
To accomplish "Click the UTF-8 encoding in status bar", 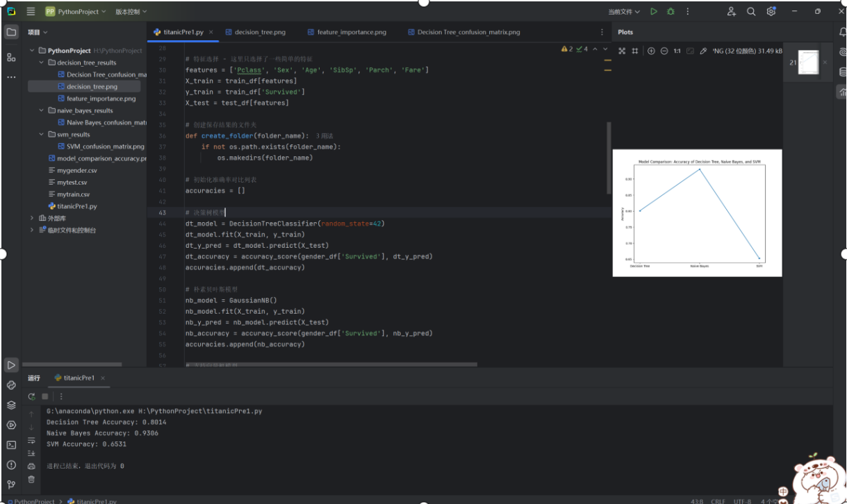I will click(744, 501).
